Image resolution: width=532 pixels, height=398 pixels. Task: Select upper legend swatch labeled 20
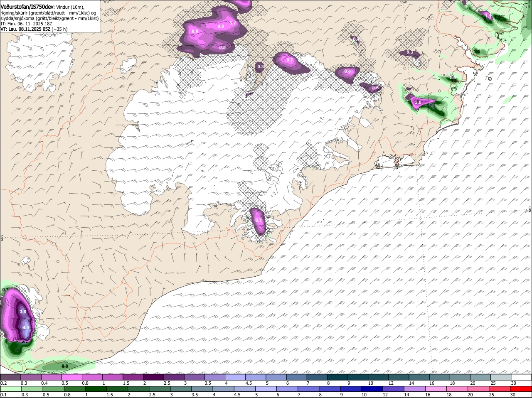click(x=481, y=377)
